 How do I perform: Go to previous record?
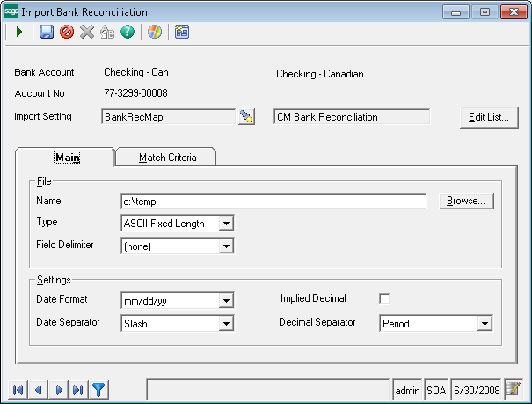39,390
